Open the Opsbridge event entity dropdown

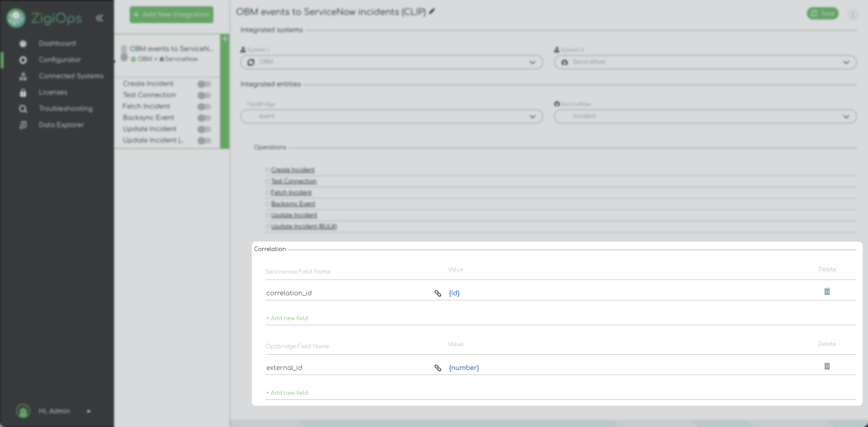tap(392, 117)
